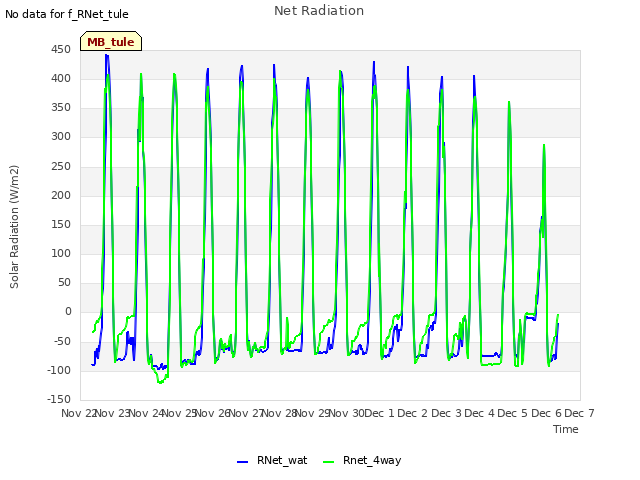Click the 300 y-axis tick label

[61, 136]
